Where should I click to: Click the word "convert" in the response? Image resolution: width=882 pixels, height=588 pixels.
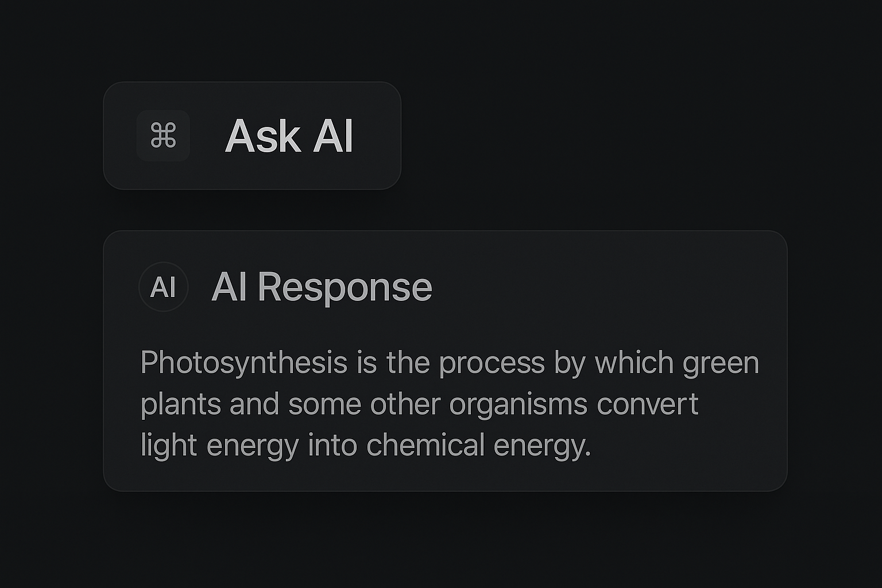click(647, 404)
